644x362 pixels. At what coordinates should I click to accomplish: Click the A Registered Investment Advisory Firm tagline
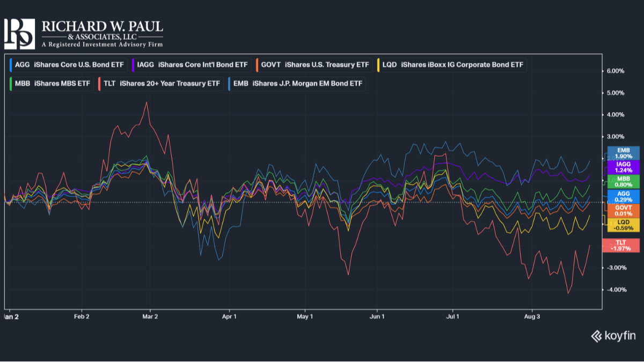pos(102,45)
